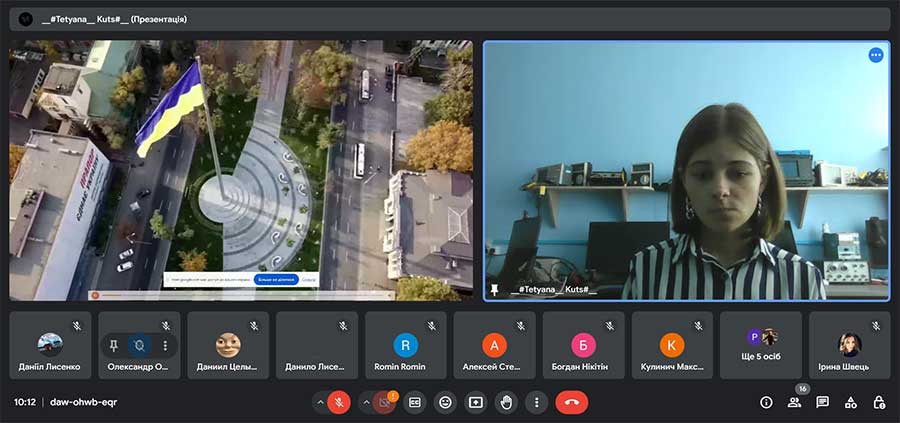Click the presentation video progress bar
The height and width of the screenshot is (423, 900).
point(200,295)
